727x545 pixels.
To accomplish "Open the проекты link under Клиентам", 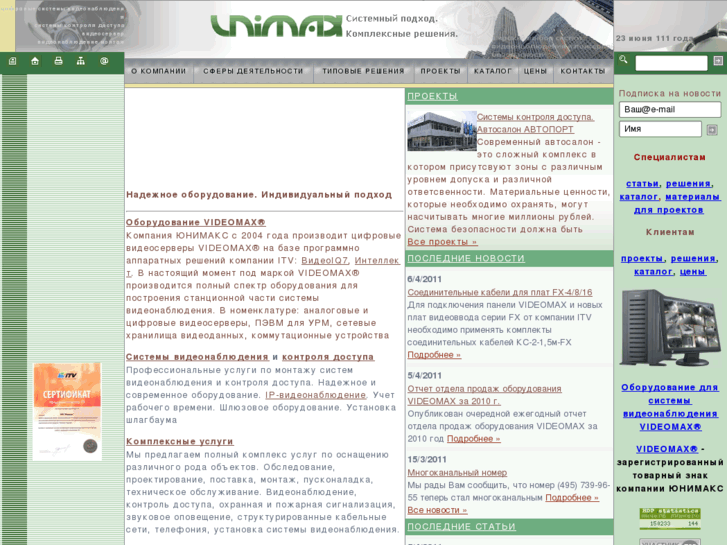I will pyautogui.click(x=642, y=258).
